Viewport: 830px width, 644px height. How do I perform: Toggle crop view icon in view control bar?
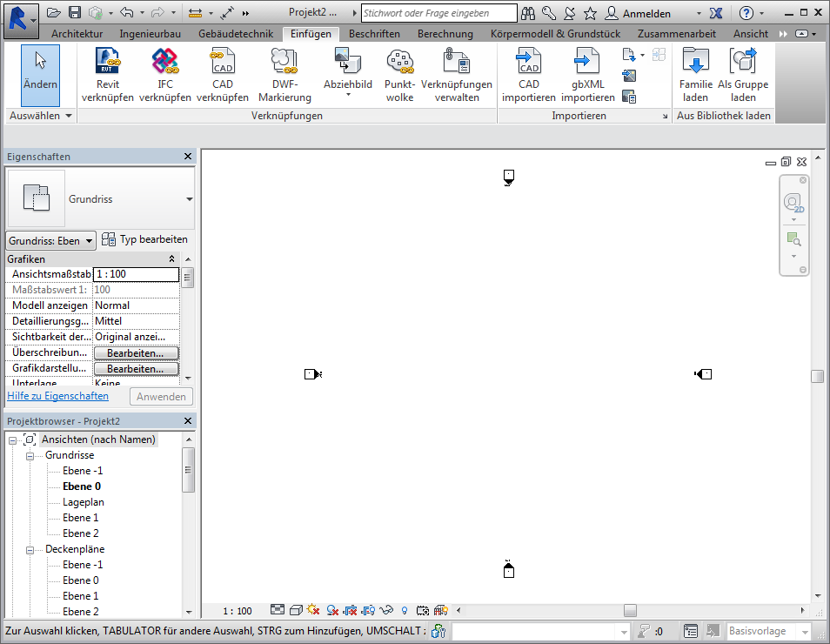pyautogui.click(x=350, y=610)
